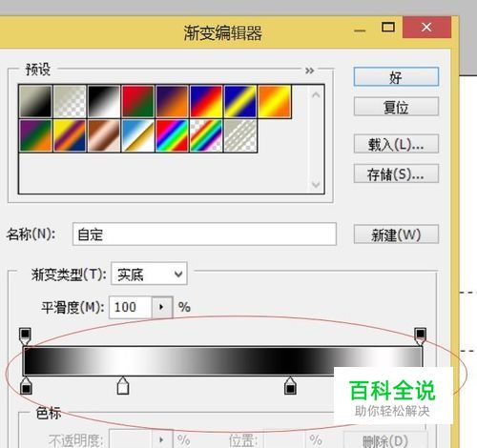Select the chrome gradient preset
Viewport: 477px width, 448px height.
[x=138, y=135]
